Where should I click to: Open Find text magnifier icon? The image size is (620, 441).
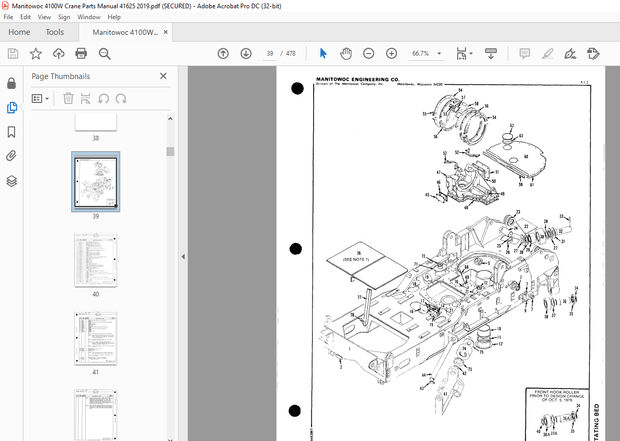coord(104,53)
